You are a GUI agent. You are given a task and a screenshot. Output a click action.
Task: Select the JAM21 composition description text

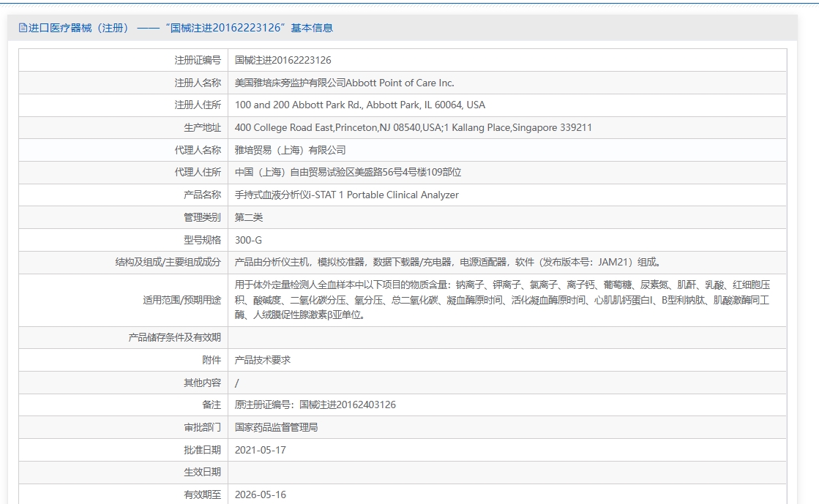(x=448, y=262)
